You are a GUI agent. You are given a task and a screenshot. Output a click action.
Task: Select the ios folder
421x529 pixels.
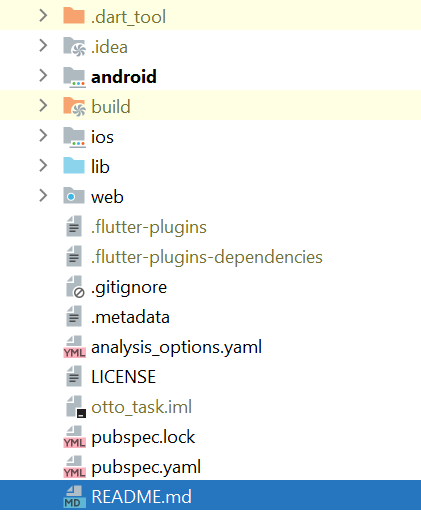click(210, 136)
